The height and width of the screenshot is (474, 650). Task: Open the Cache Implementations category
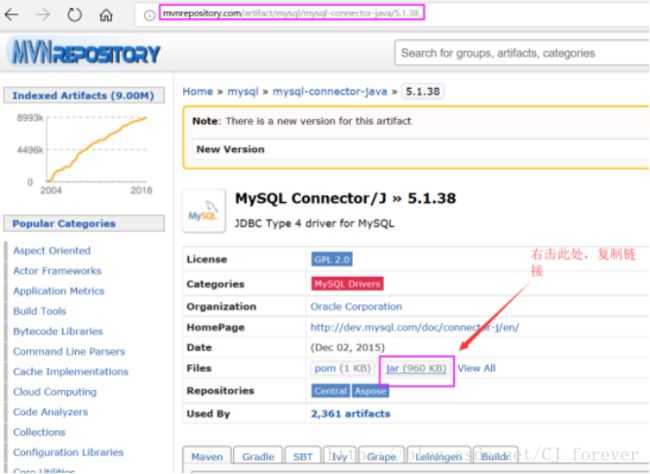70,372
